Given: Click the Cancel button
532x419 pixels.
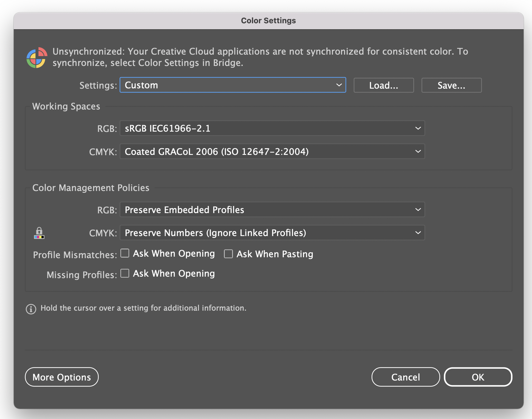Looking at the screenshot, I should click(406, 377).
